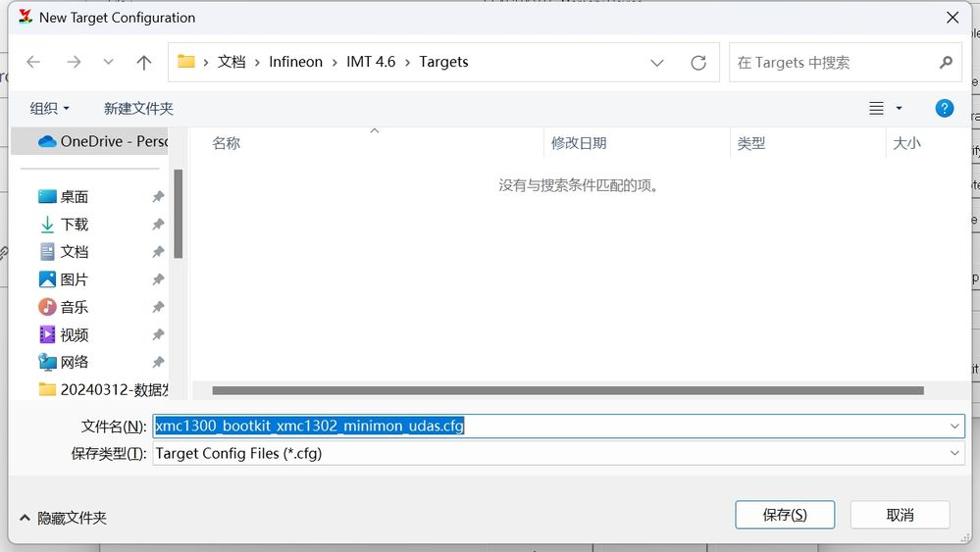Click the Back navigation arrow
This screenshot has height=552, width=980.
33,62
